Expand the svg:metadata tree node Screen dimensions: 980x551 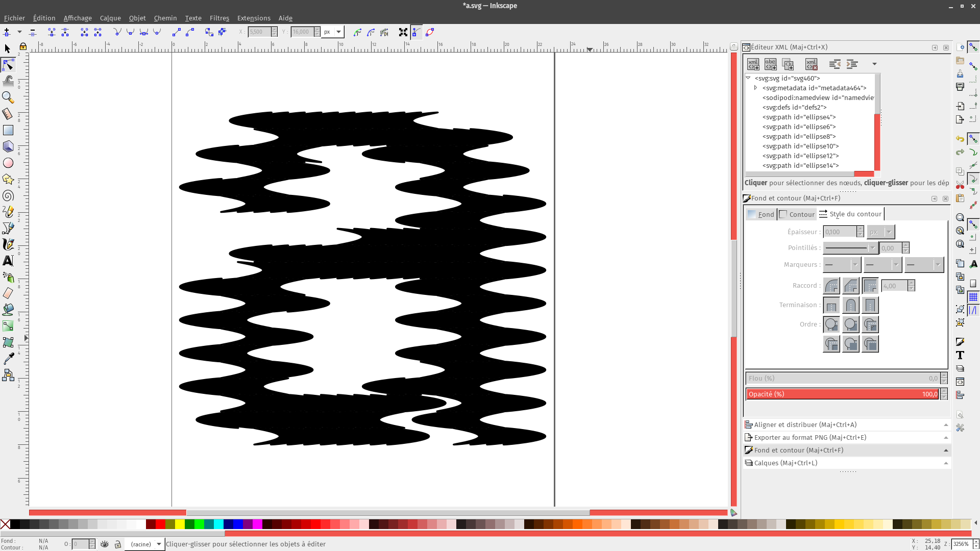coord(756,88)
